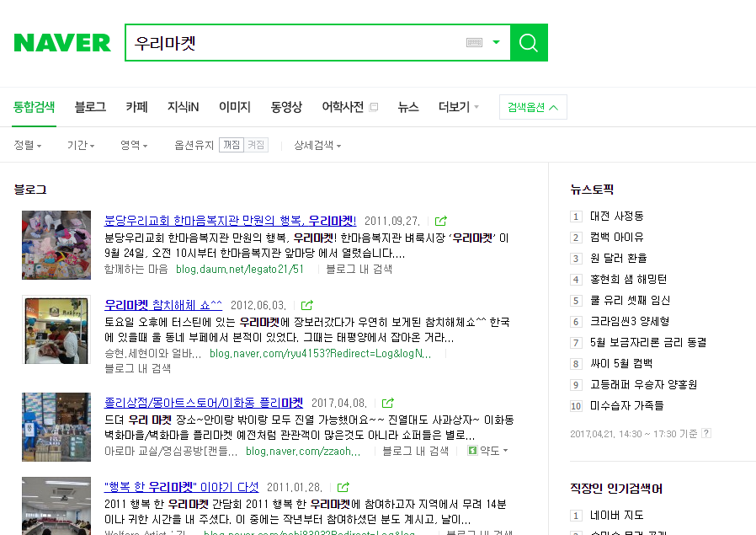Open the 분당우리교회 result in new window icon
The width and height of the screenshot is (756, 535).
(x=440, y=221)
